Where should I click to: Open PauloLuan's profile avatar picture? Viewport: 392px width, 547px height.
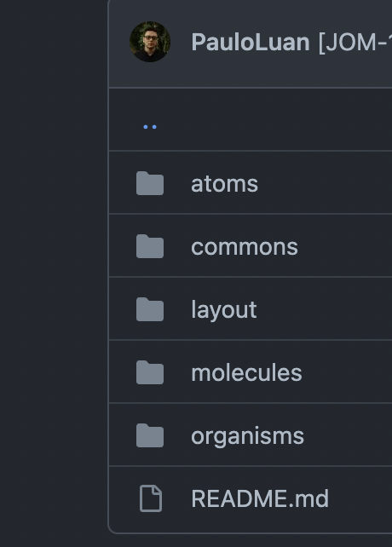pos(150,42)
